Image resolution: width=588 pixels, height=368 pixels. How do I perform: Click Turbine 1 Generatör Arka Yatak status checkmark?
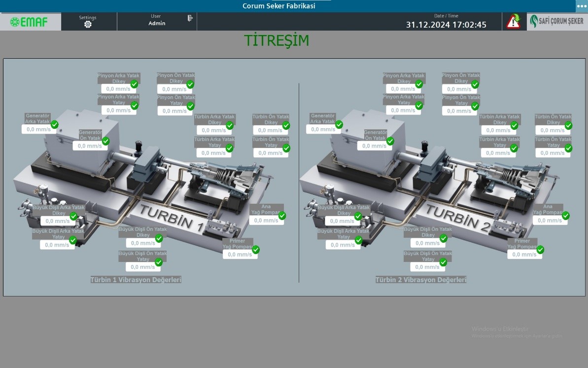[x=55, y=125]
